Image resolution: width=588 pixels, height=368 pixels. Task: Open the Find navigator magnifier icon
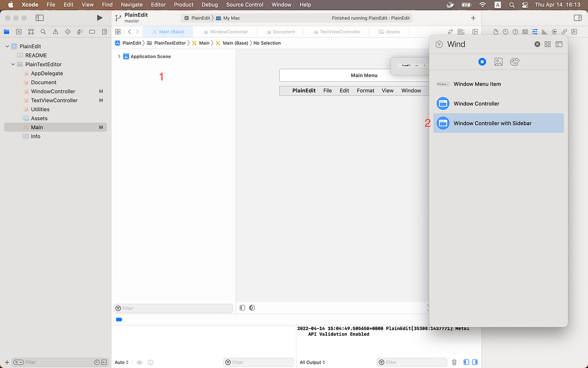tap(43, 31)
